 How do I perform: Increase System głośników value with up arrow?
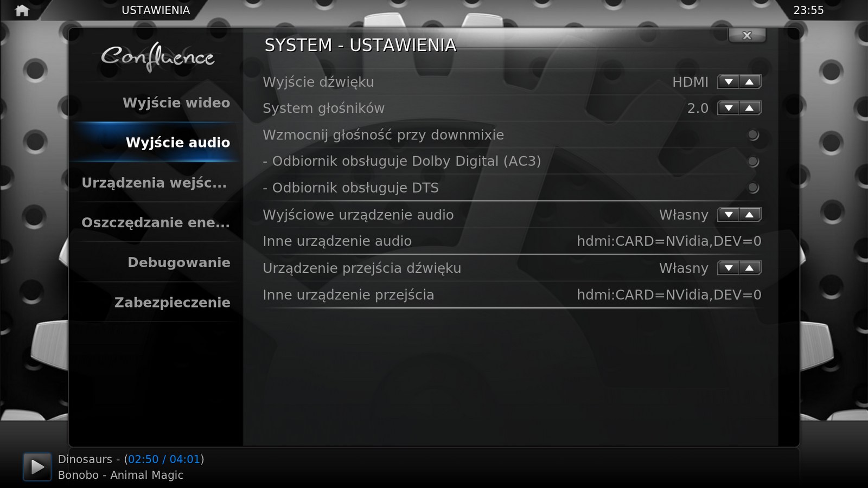click(x=750, y=108)
